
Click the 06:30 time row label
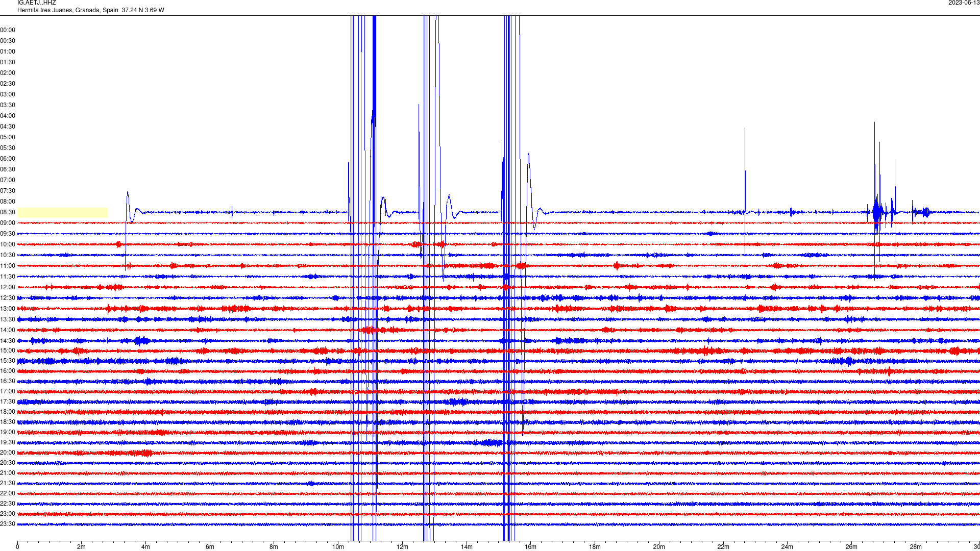tap(8, 169)
